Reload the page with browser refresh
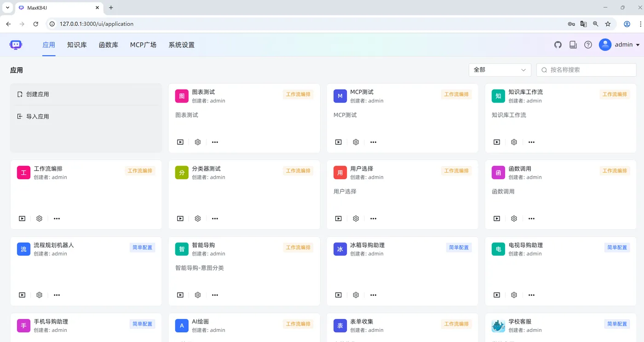Image resolution: width=644 pixels, height=342 pixels. 36,24
